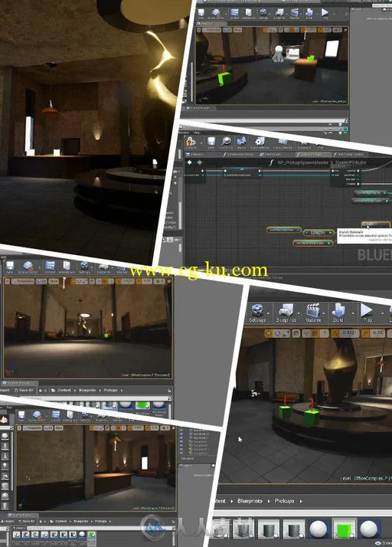Viewport: 392px width, 547px height.
Task: Click Content icon in middle-left editor toolbar
Action: 51,267
